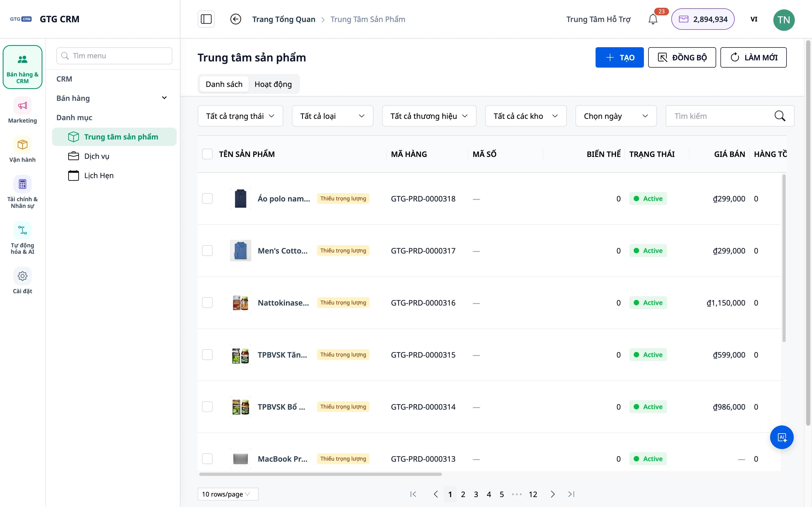Image resolution: width=812 pixels, height=507 pixels.
Task: Click the horizontal table scrollbar
Action: (320, 474)
